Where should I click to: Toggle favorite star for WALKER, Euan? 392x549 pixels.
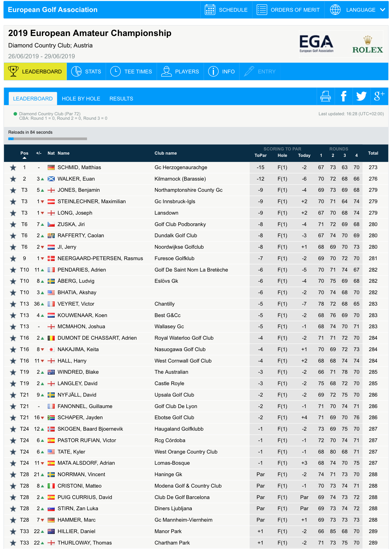click(13, 179)
